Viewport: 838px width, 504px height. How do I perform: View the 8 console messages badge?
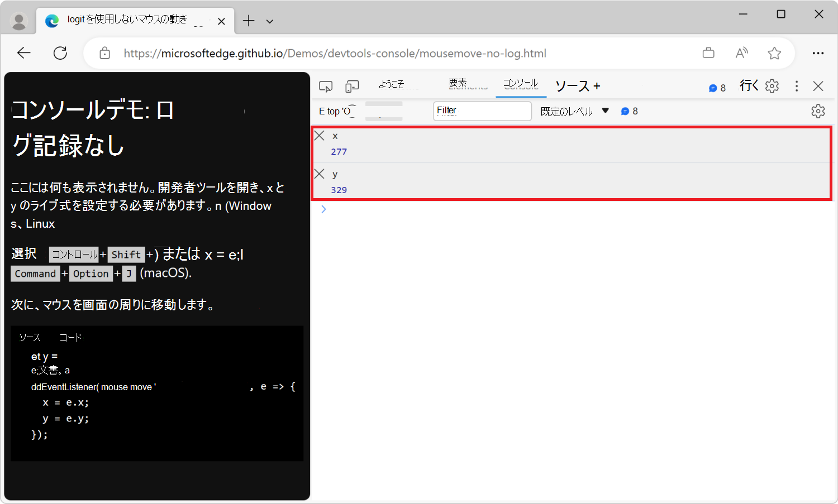(717, 87)
